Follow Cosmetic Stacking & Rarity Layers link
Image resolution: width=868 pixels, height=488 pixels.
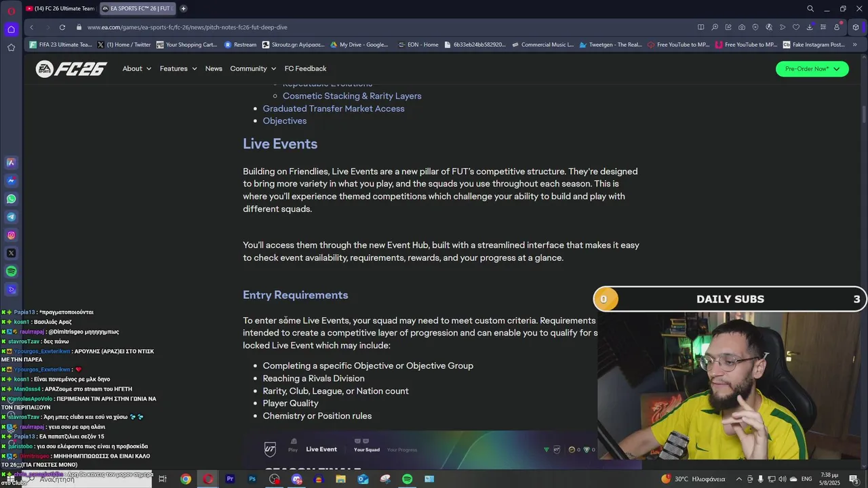tap(352, 96)
